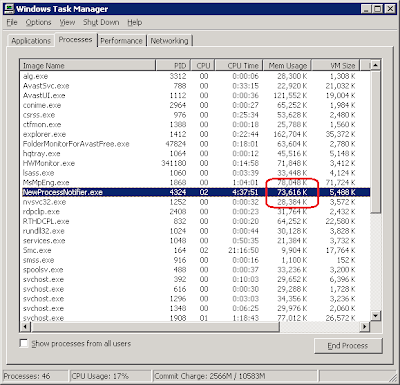Screen dimensions: 400x385
Task: Click the horizontal scrollbar thumb
Action: click(155, 326)
